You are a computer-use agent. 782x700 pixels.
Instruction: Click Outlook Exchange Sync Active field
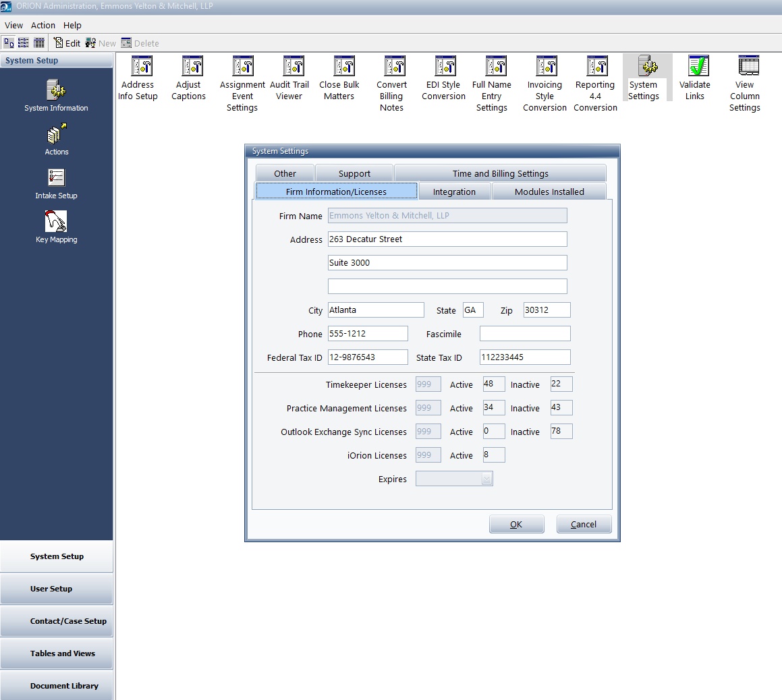coord(494,431)
